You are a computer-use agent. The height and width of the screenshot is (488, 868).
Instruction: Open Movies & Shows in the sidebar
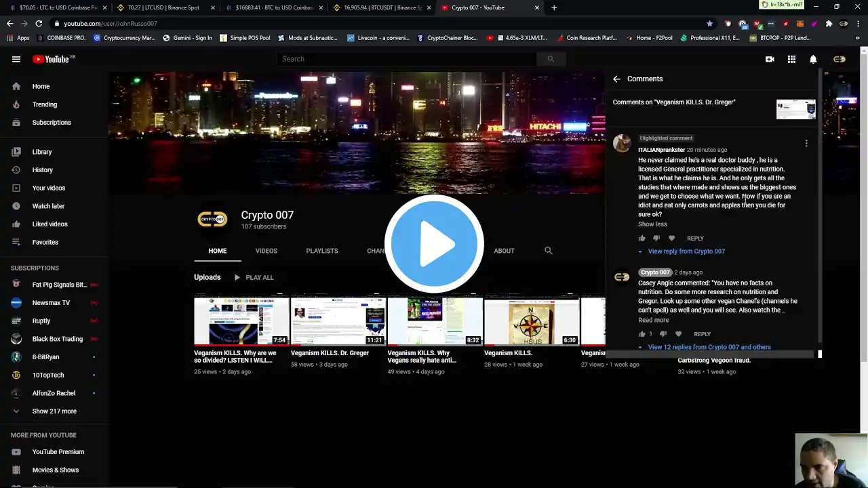pos(54,470)
